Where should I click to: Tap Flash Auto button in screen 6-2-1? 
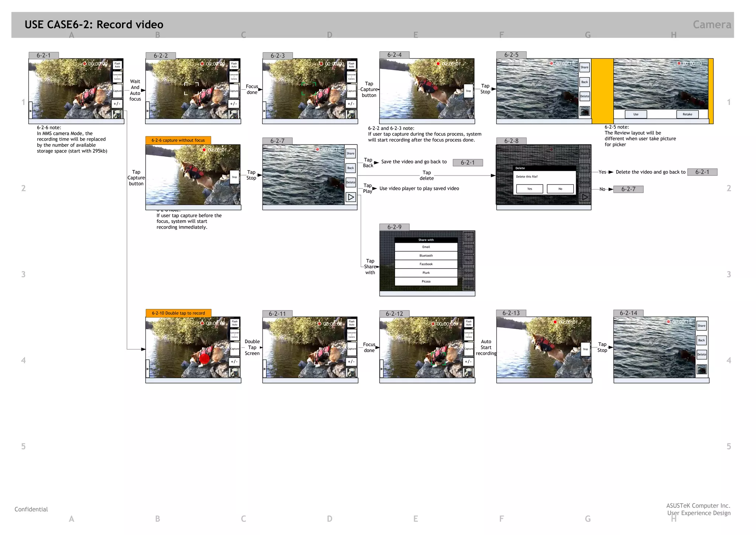point(117,65)
